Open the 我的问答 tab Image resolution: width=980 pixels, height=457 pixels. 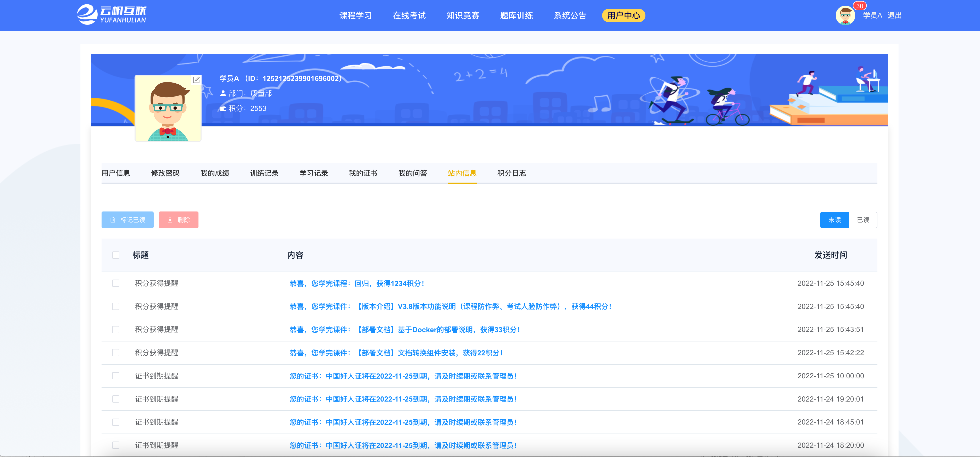[x=412, y=173]
